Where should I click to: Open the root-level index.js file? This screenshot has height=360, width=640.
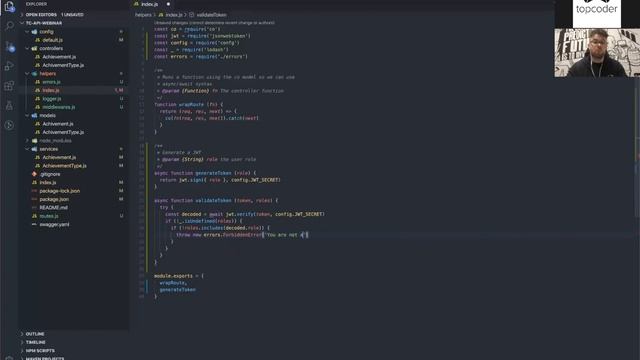tap(48, 182)
